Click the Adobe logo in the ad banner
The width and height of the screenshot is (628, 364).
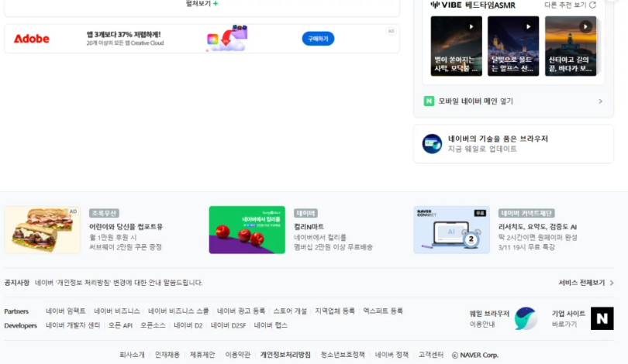pos(32,39)
